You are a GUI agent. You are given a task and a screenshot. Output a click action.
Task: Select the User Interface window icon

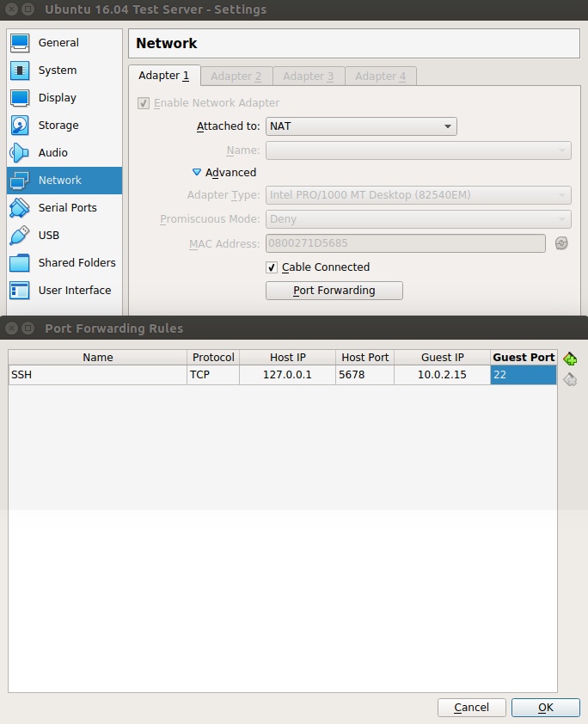pyautogui.click(x=20, y=291)
